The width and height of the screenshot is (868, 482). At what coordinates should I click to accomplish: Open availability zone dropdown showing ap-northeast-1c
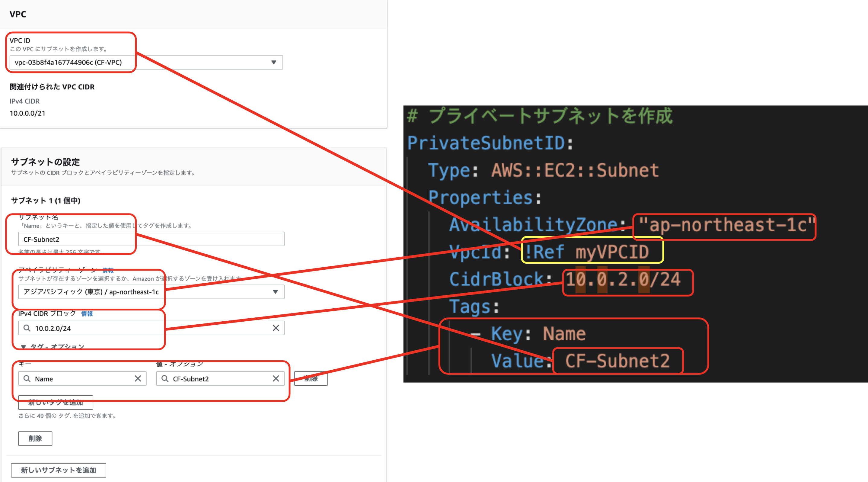click(x=275, y=292)
